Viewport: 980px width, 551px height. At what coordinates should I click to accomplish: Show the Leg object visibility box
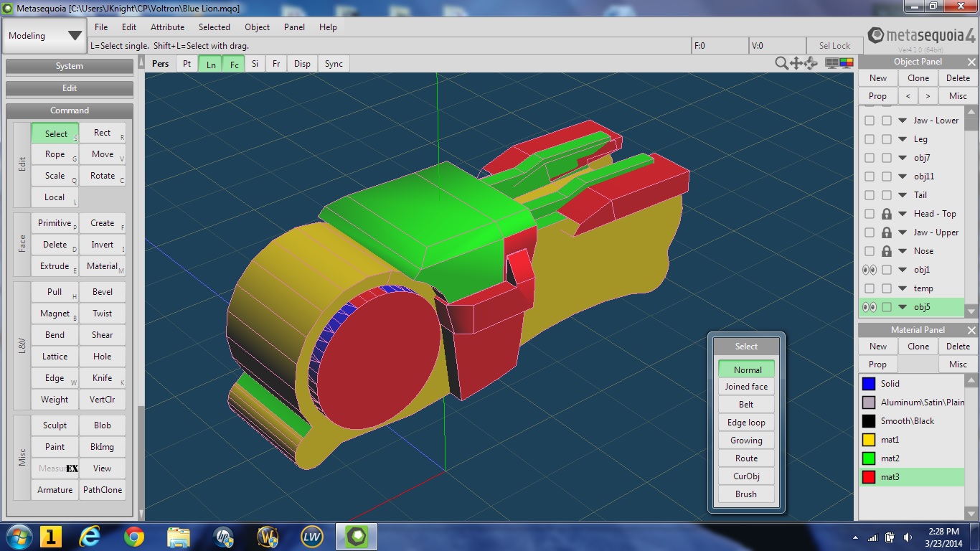pos(870,139)
